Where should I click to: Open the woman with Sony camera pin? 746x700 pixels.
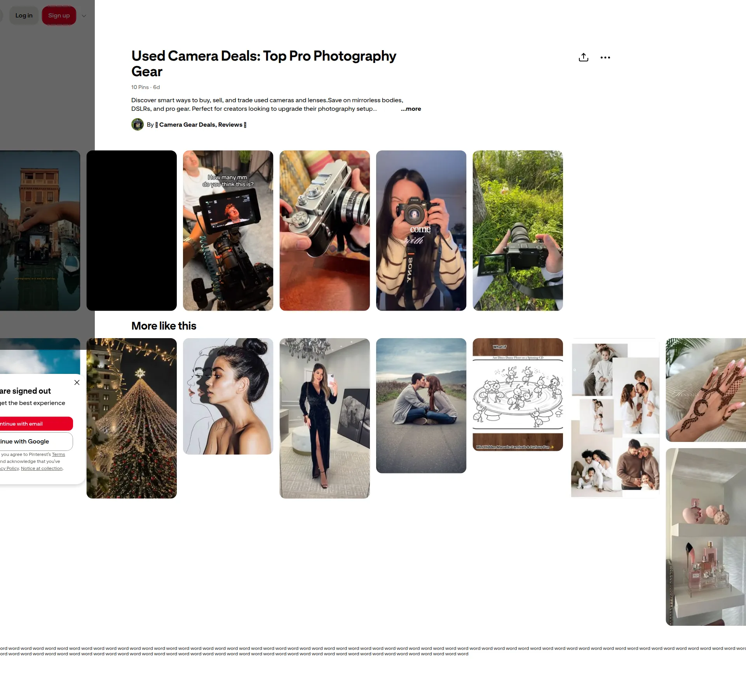(421, 230)
